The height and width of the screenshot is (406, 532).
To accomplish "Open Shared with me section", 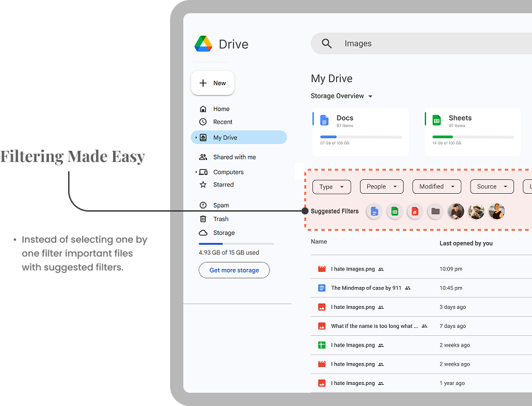I will coord(234,157).
